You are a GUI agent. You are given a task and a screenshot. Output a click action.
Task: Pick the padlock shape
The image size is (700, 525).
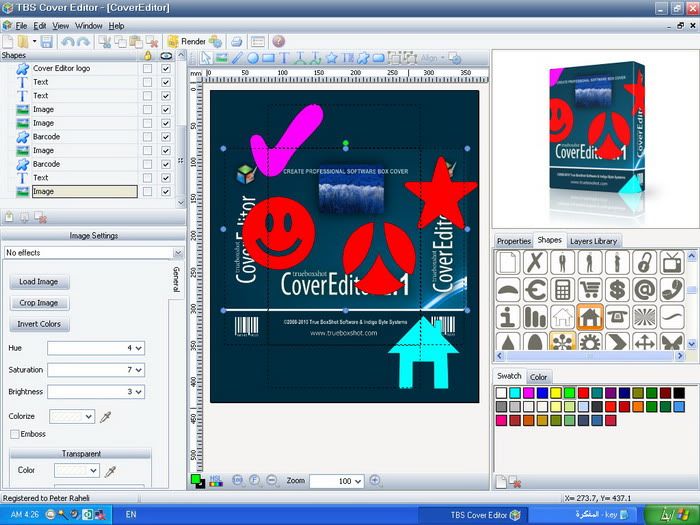[x=645, y=262]
